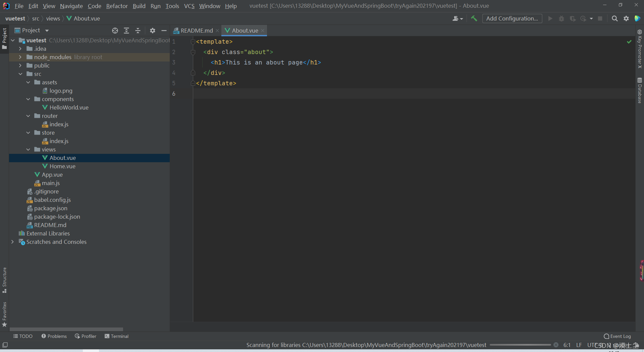
Task: Hide the Project panel minus icon
Action: click(x=164, y=31)
